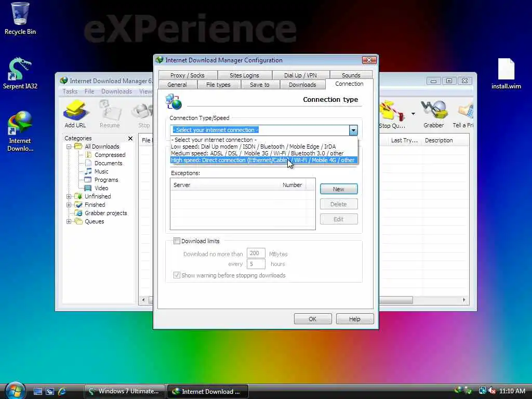Choose Medium speed ADSL / DSL option
This screenshot has width=532, height=399.
[x=264, y=153]
